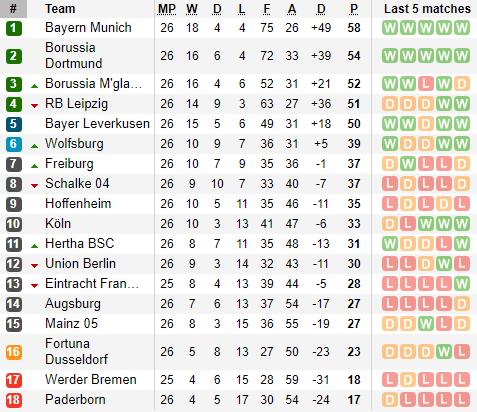Open the Borussia Dortmund team link

(74, 56)
